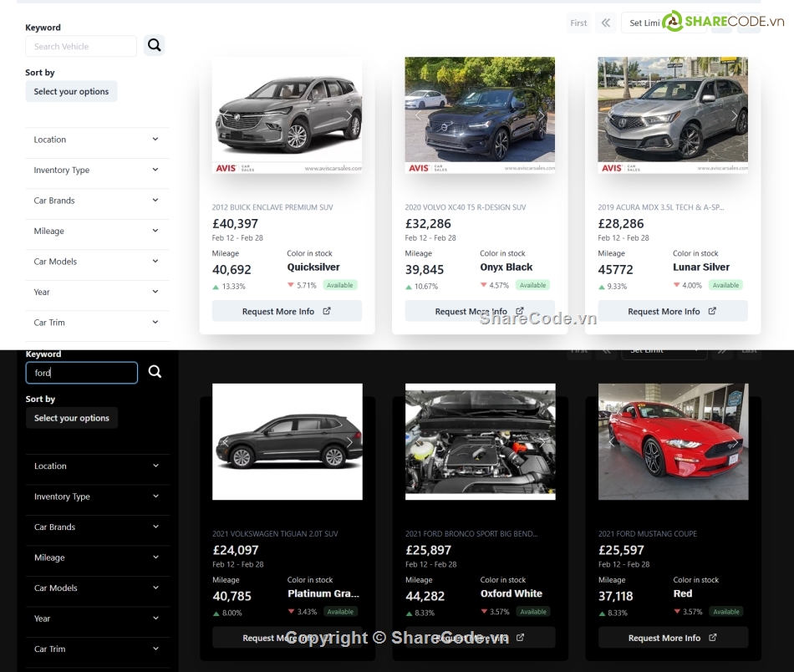Click the search magnifier icon in light theme
Image resolution: width=794 pixels, height=672 pixels.
(154, 45)
